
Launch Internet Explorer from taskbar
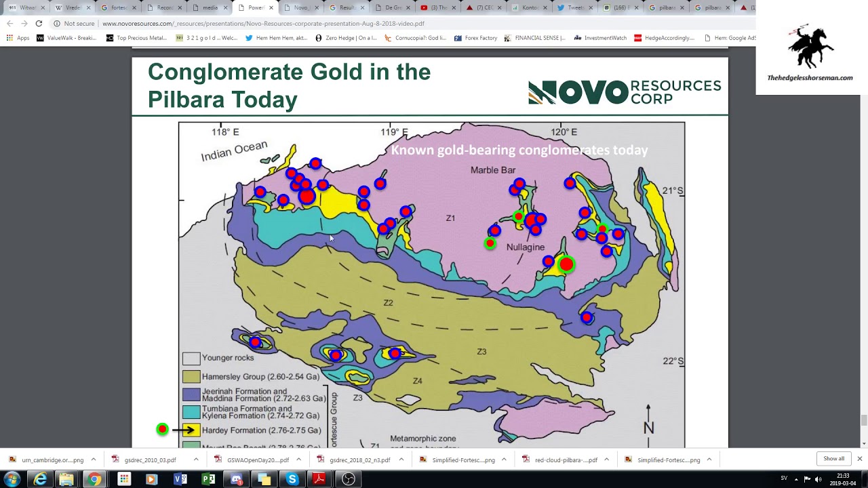tap(41, 479)
